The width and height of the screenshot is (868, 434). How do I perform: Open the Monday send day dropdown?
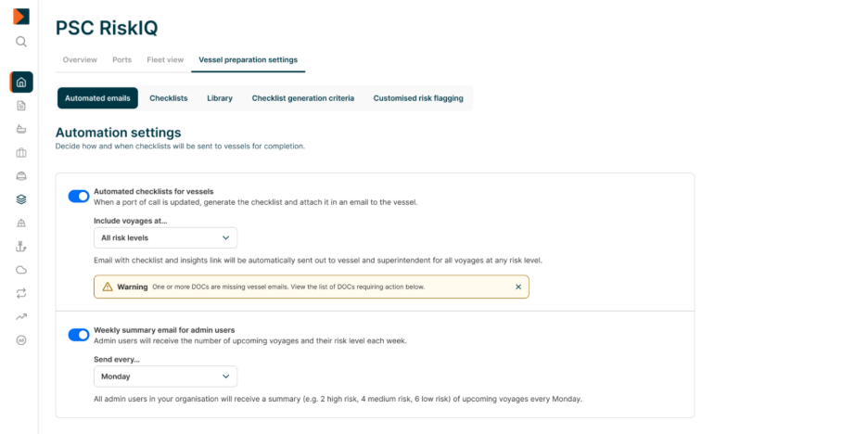(x=165, y=377)
